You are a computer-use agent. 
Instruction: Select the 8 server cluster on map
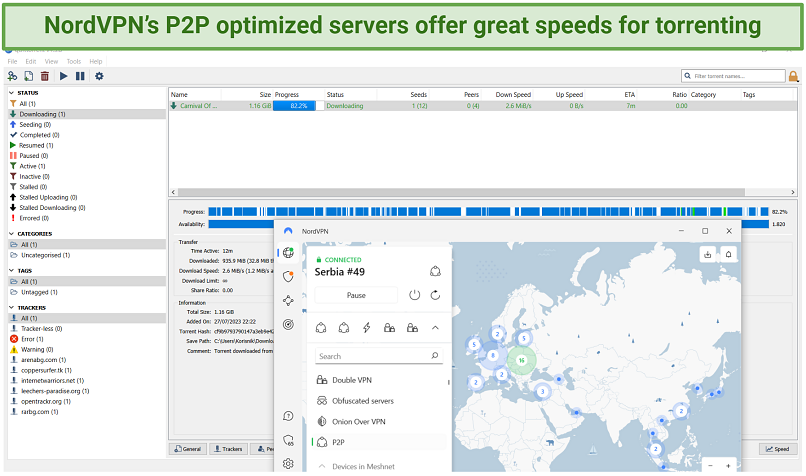[x=492, y=355]
